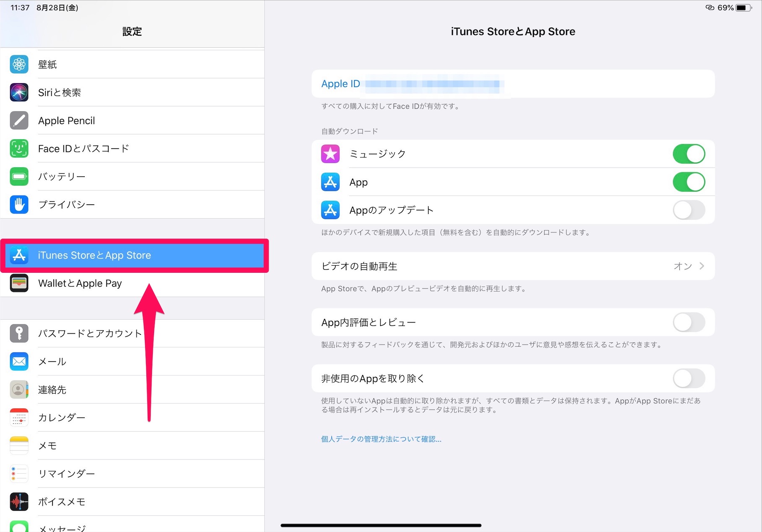This screenshot has height=532, width=762.
Task: Enable 非使用のAppを取り除く switch
Action: tap(689, 378)
